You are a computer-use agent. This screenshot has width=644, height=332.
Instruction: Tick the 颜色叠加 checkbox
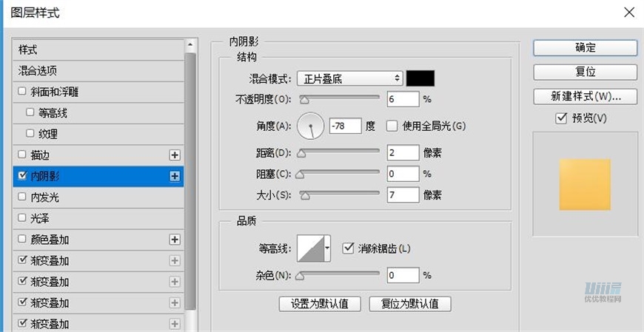point(21,240)
